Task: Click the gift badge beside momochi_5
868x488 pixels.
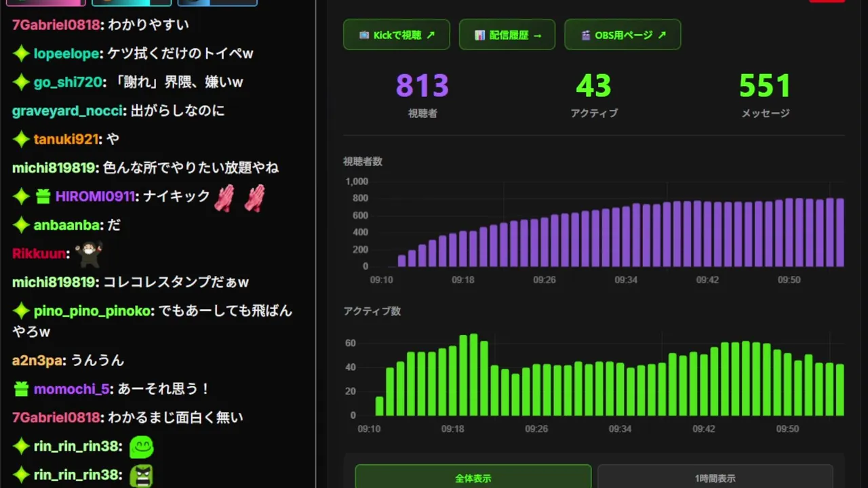Action: (x=21, y=389)
